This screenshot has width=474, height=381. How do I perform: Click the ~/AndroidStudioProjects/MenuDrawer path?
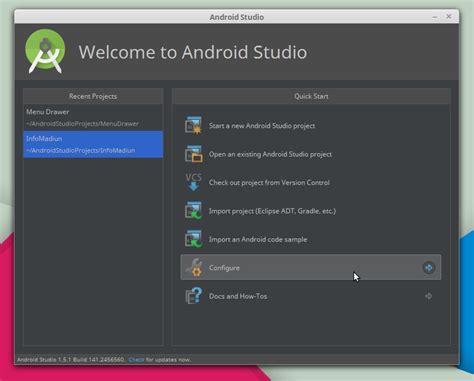point(82,124)
